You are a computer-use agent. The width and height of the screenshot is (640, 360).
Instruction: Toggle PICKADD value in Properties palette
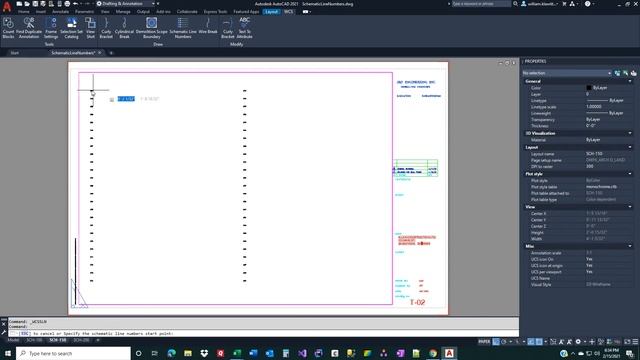[618, 73]
